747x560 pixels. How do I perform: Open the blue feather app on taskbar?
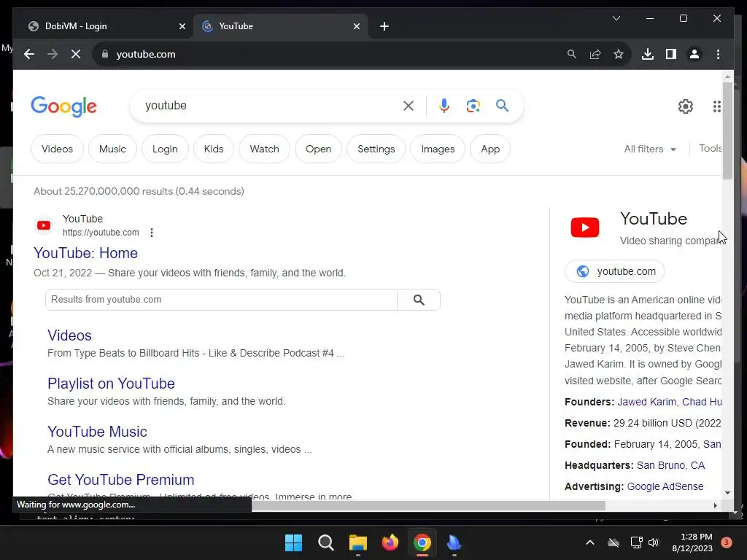[454, 542]
